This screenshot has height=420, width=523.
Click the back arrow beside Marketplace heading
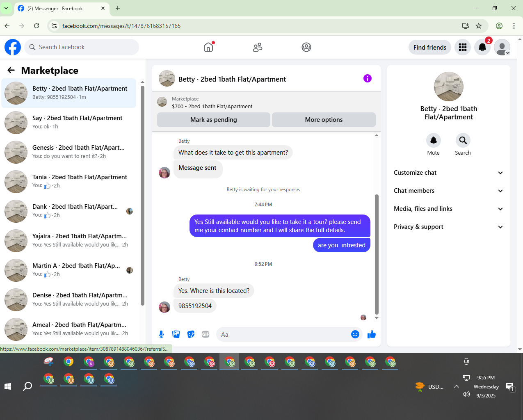click(11, 71)
